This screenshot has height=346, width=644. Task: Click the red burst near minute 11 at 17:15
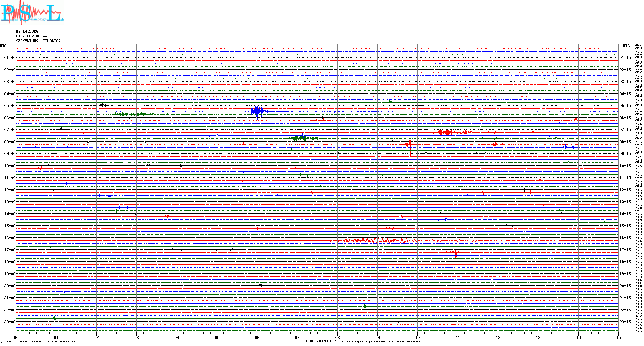click(456, 253)
